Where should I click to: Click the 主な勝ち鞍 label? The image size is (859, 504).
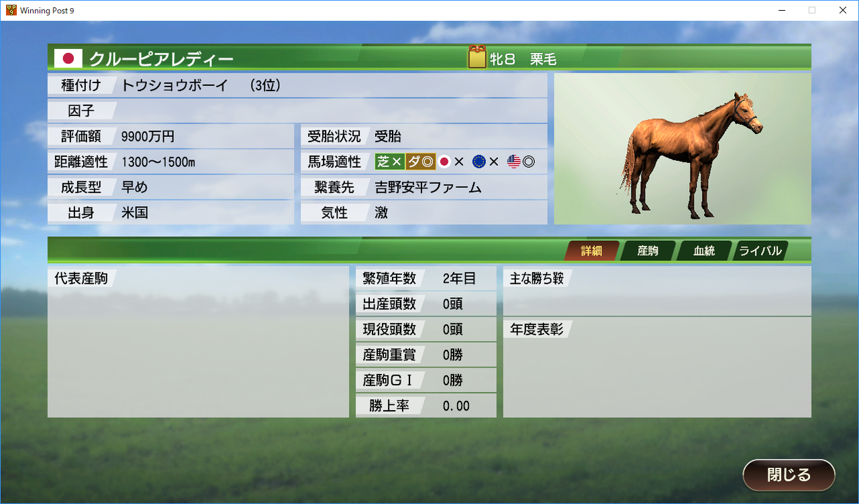(x=537, y=279)
